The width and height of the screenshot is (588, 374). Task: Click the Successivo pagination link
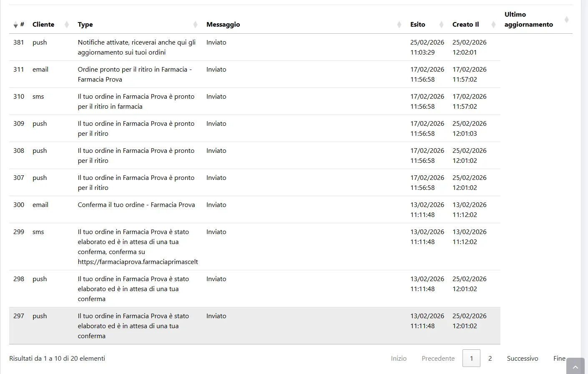[523, 358]
